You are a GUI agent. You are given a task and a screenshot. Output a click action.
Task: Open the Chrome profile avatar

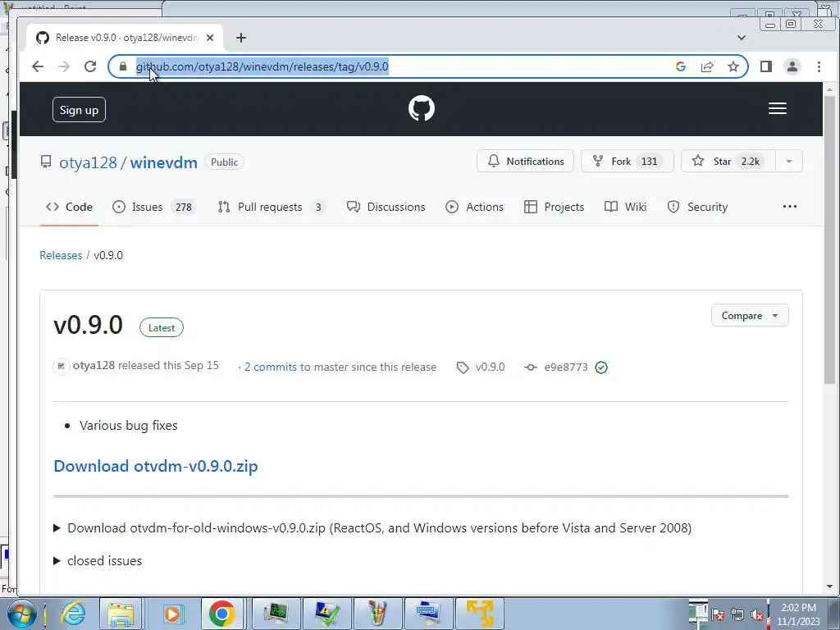pos(792,66)
